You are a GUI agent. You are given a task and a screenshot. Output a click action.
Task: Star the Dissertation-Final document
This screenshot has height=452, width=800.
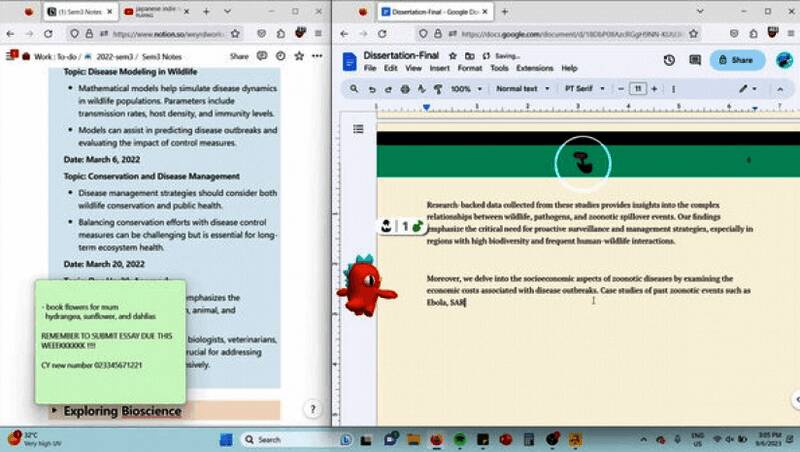pyautogui.click(x=453, y=56)
